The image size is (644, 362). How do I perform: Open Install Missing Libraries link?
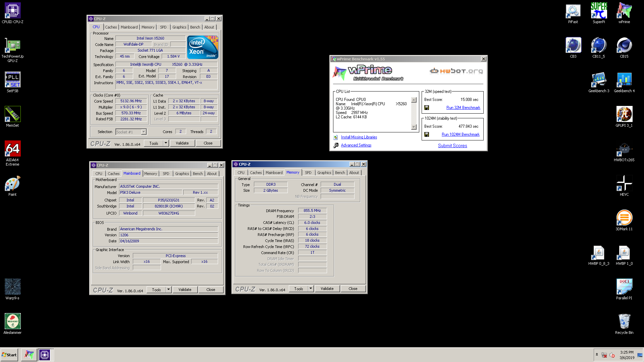(x=359, y=137)
